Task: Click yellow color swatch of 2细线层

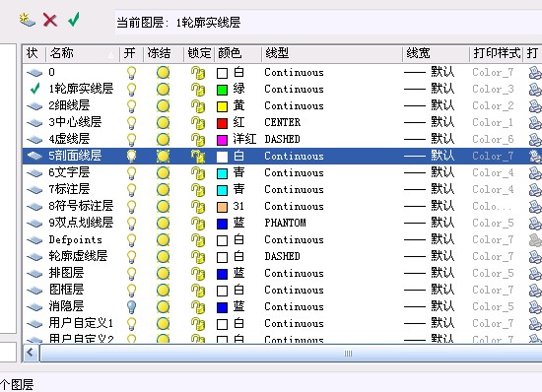Action: (x=222, y=106)
